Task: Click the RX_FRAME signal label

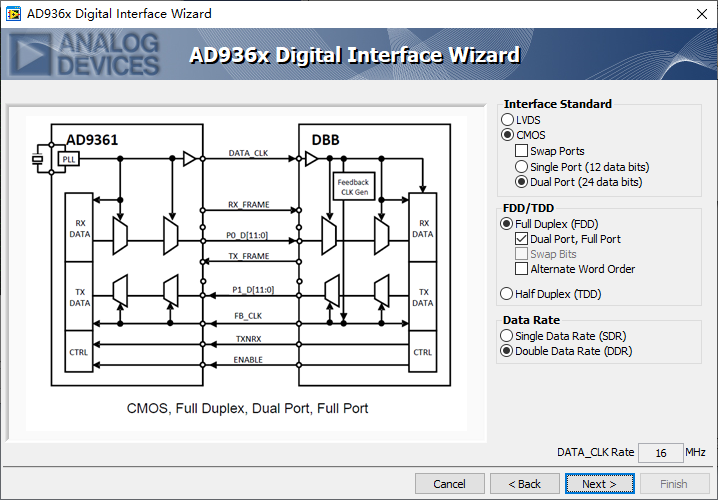Action: pos(249,204)
